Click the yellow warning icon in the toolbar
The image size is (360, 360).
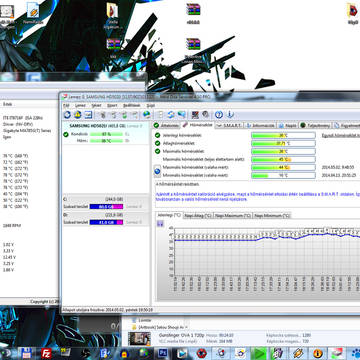coord(78,115)
